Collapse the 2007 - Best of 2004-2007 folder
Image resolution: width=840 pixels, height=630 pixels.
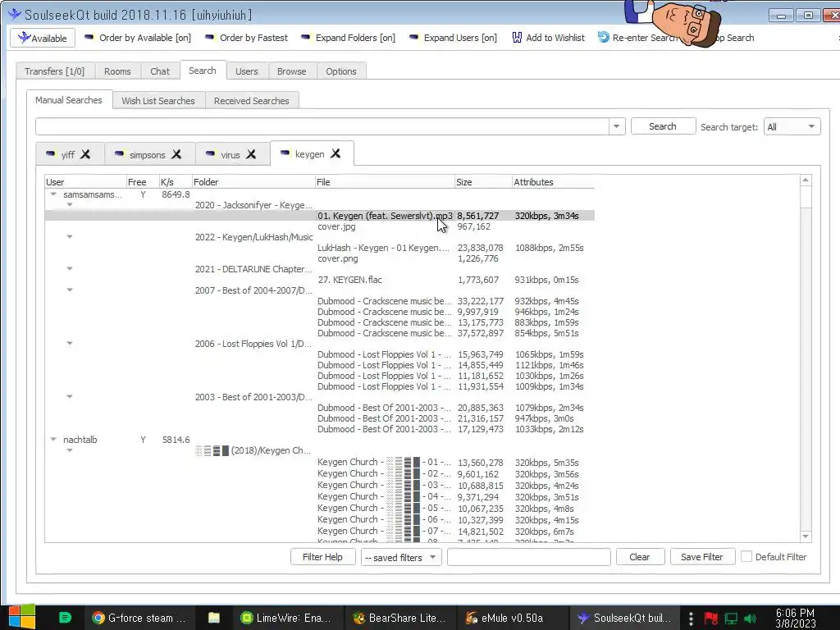tap(70, 290)
